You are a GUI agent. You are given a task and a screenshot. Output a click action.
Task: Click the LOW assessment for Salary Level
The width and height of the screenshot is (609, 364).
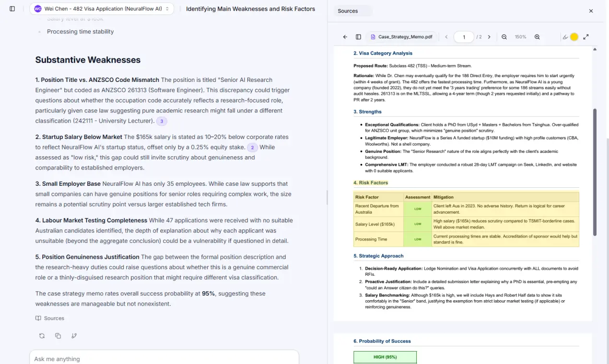coord(418,224)
